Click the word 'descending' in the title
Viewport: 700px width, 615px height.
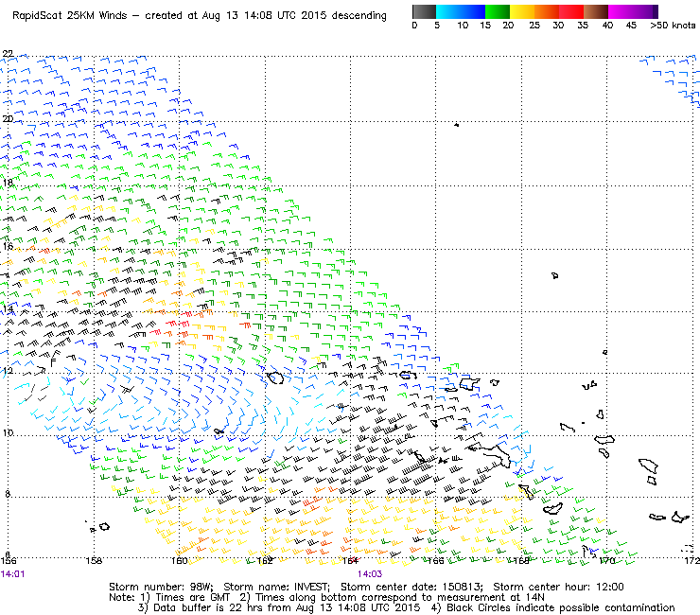tap(359, 16)
